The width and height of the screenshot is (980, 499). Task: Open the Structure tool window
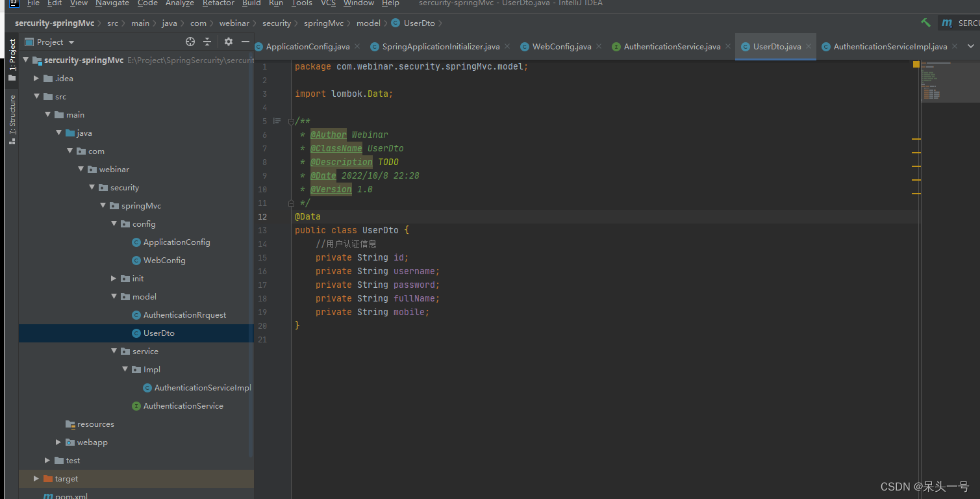(x=12, y=120)
